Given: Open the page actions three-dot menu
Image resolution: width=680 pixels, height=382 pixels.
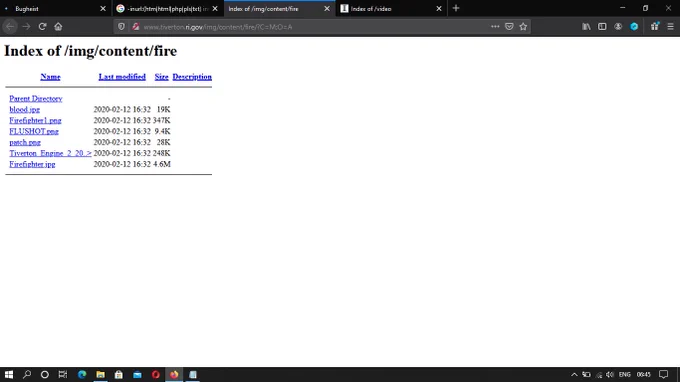Looking at the screenshot, I should click(x=495, y=26).
